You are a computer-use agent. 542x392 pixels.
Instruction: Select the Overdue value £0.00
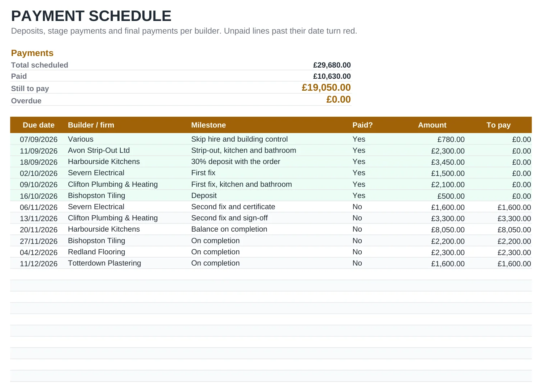[338, 99]
